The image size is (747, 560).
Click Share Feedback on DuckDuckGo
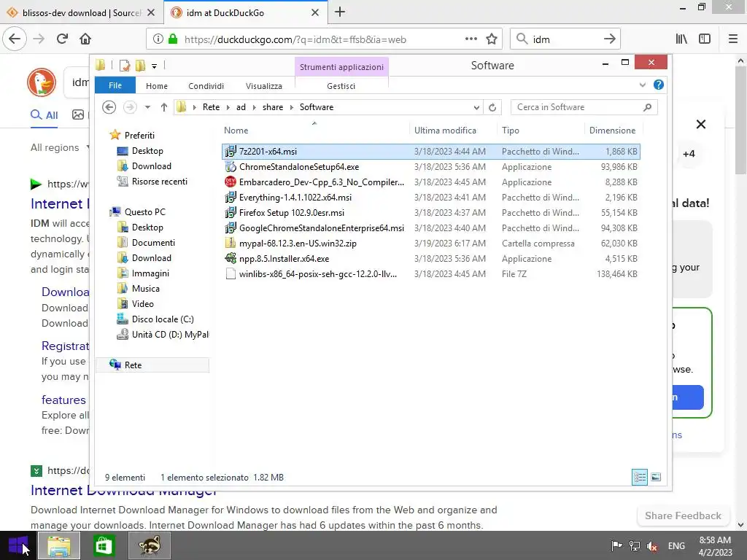click(x=683, y=516)
